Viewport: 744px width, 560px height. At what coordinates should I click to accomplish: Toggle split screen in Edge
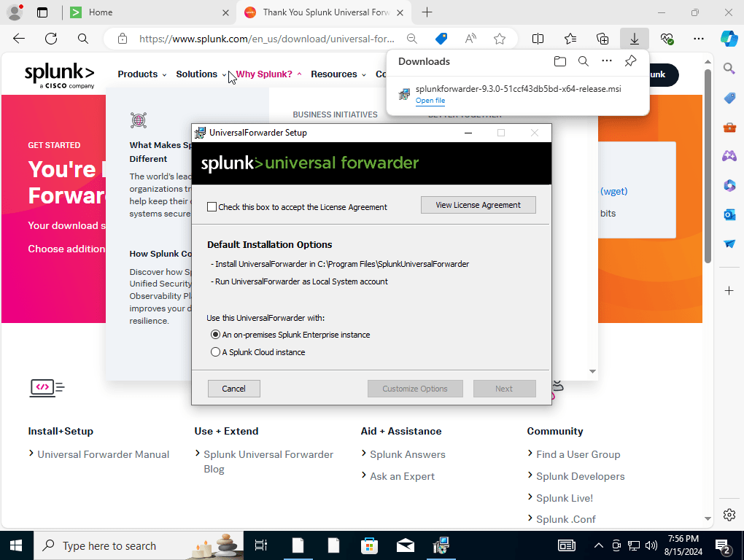[538, 39]
